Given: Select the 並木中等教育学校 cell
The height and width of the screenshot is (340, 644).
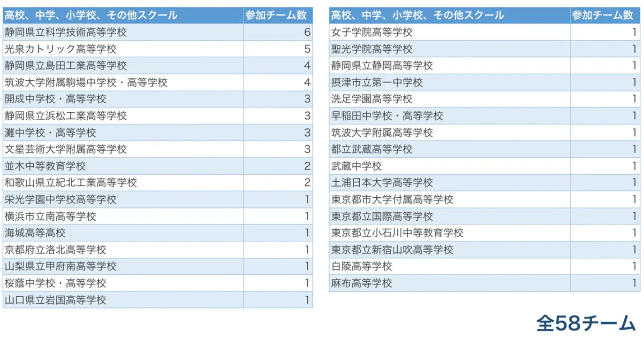Looking at the screenshot, I should [45, 166].
